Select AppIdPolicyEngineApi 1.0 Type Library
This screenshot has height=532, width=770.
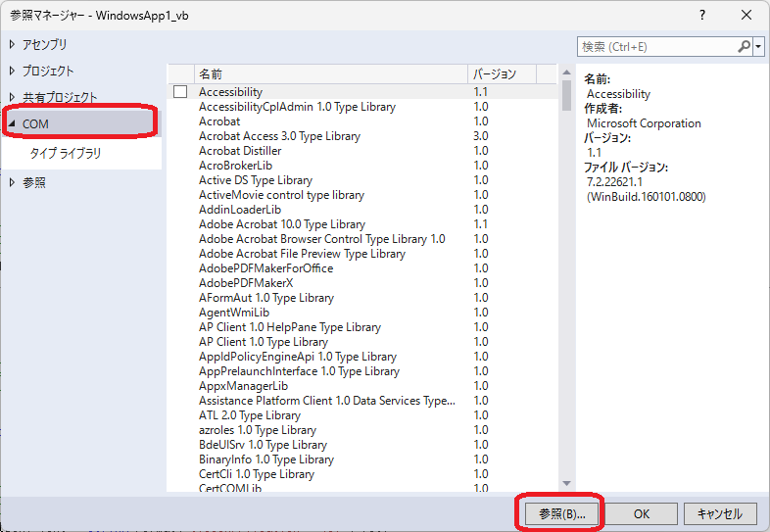pyautogui.click(x=298, y=357)
